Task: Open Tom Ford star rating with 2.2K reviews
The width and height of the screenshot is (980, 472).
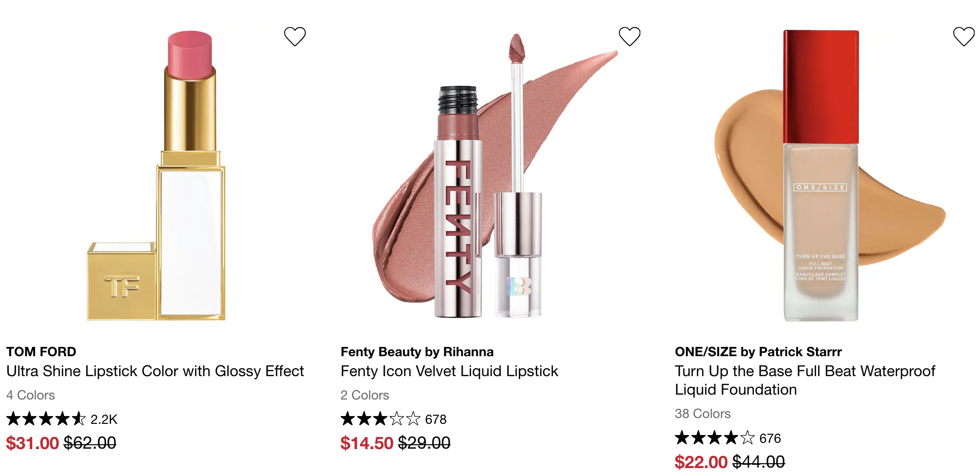Action: (x=62, y=419)
